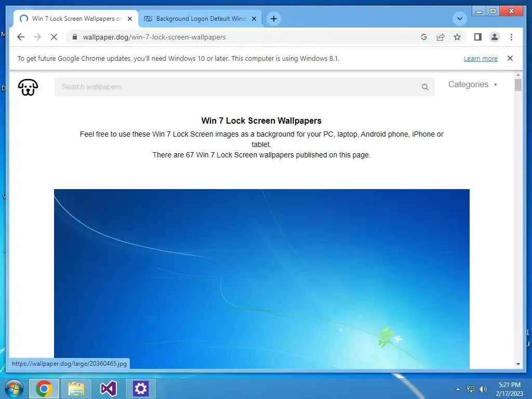The width and height of the screenshot is (532, 399).
Task: Expand the Categories dropdown
Action: pyautogui.click(x=473, y=85)
